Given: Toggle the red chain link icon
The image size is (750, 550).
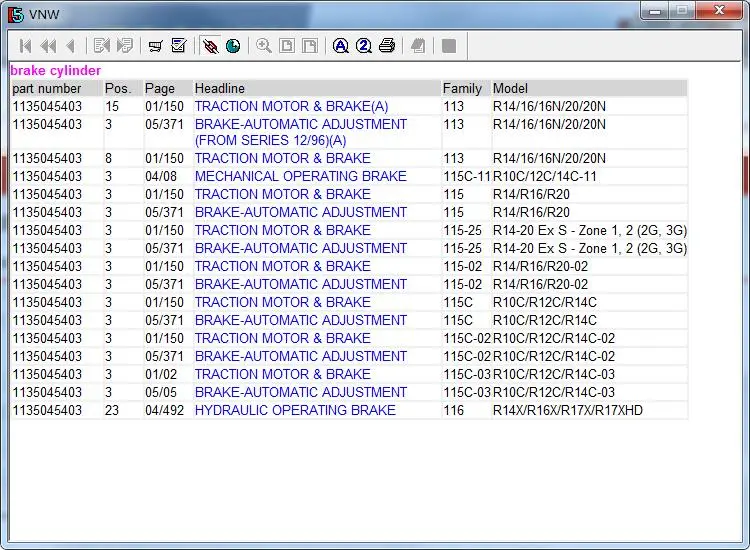Looking at the screenshot, I should pos(210,46).
